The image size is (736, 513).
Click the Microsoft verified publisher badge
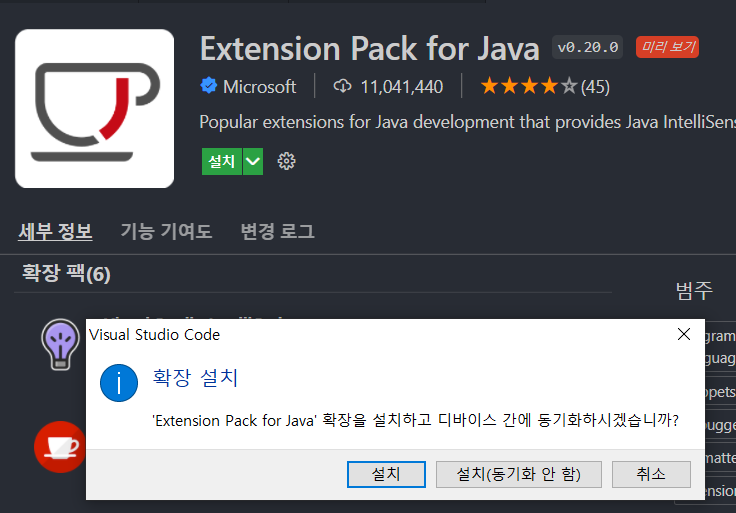208,86
